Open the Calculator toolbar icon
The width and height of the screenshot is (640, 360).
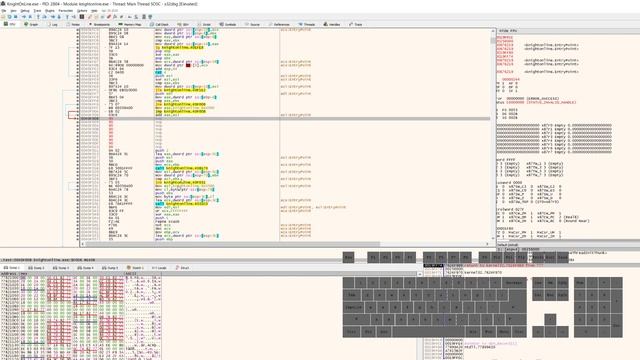tap(144, 17)
